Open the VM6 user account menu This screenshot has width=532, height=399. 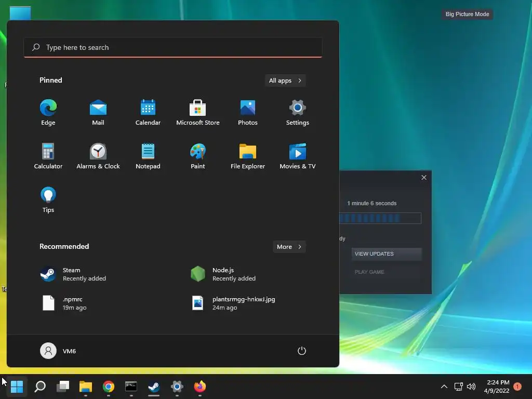58,351
